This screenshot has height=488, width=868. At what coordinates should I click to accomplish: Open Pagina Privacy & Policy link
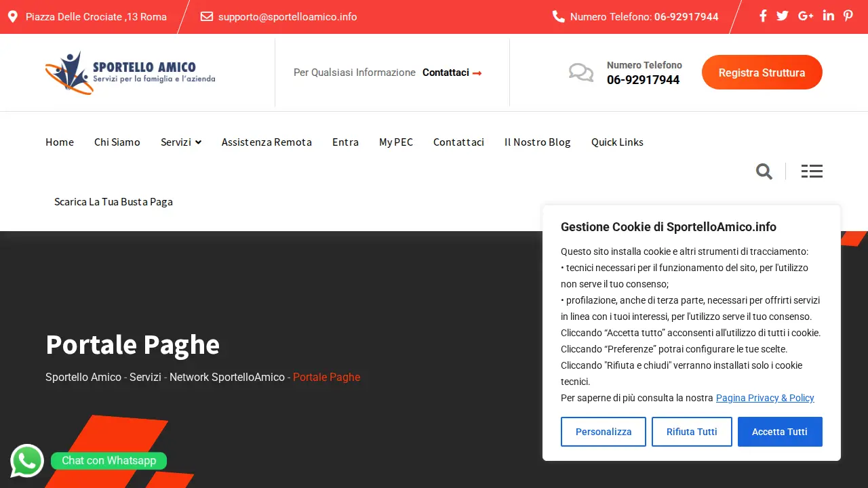pos(765,398)
